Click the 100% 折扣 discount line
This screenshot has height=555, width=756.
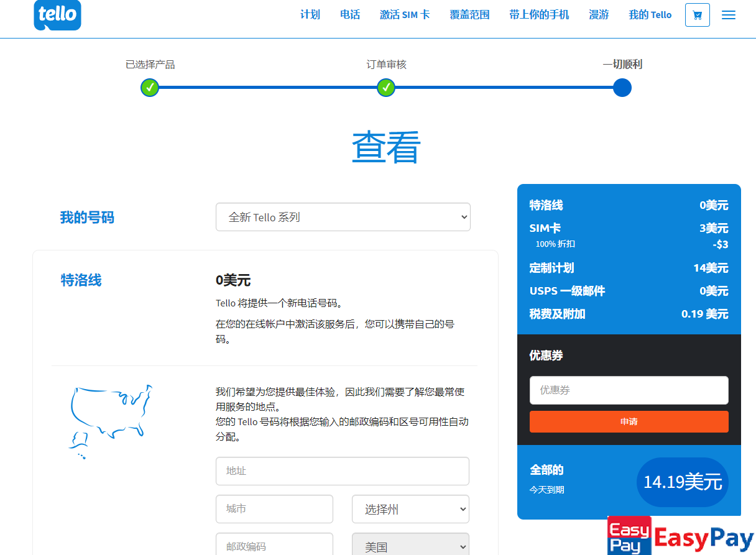coord(556,244)
